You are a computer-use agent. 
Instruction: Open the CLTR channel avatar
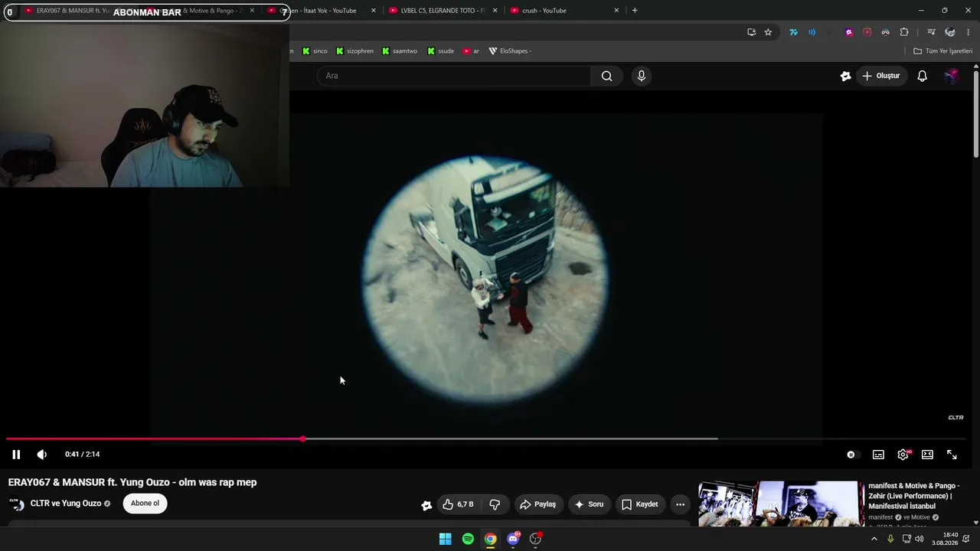(17, 504)
